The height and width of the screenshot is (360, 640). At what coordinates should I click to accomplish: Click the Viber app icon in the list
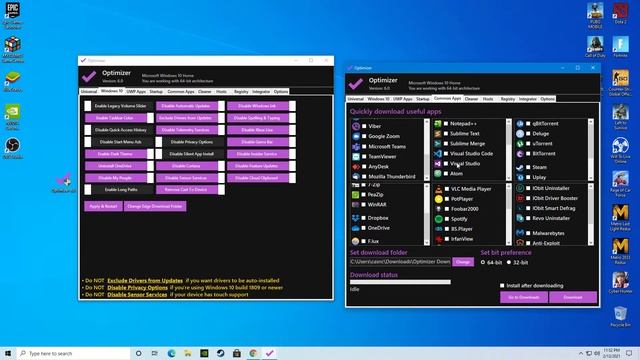pyautogui.click(x=356, y=127)
